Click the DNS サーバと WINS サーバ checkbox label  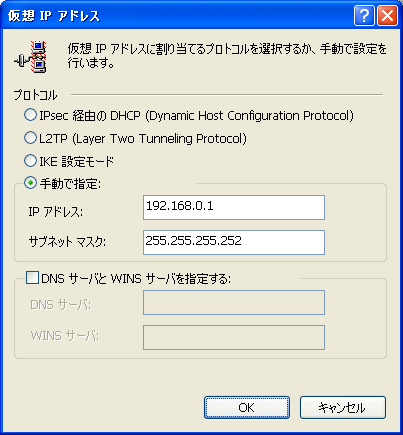(136, 278)
